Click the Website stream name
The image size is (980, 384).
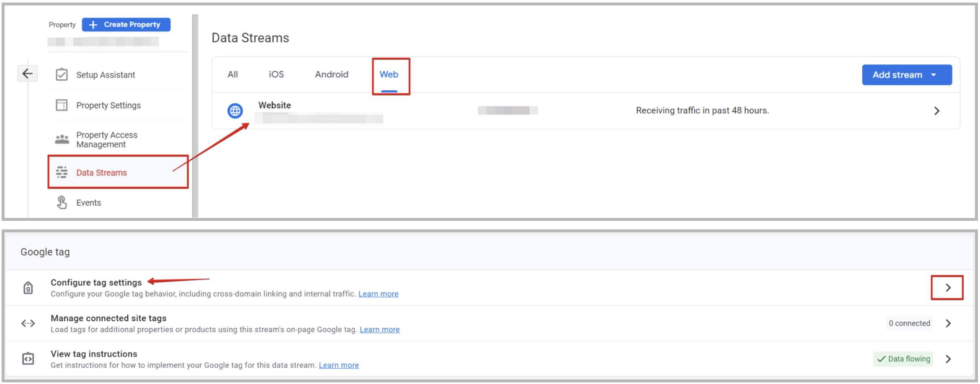click(x=275, y=105)
